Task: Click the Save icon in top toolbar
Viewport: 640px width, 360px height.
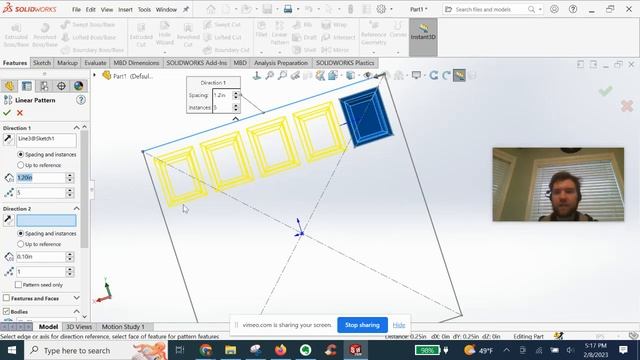Action: pyautogui.click(x=267, y=9)
